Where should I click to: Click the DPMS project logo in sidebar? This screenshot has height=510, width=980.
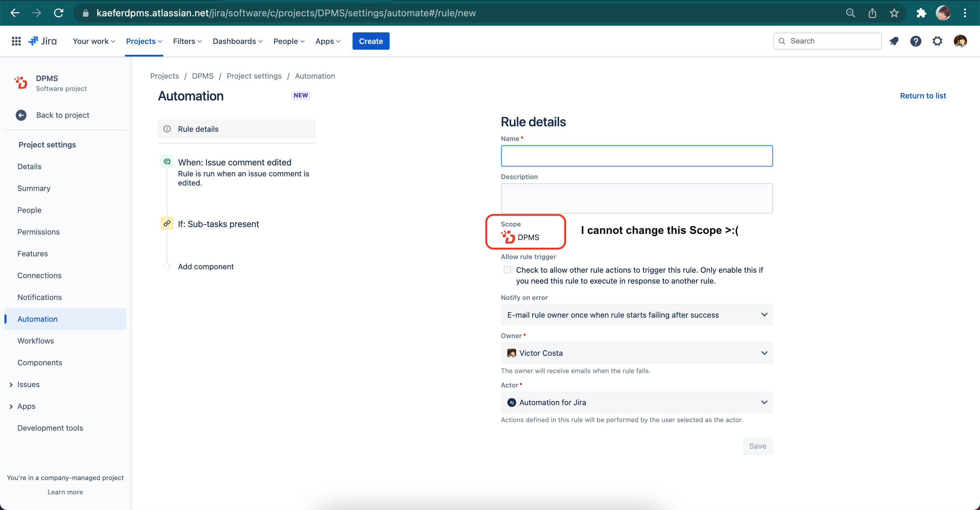click(21, 83)
